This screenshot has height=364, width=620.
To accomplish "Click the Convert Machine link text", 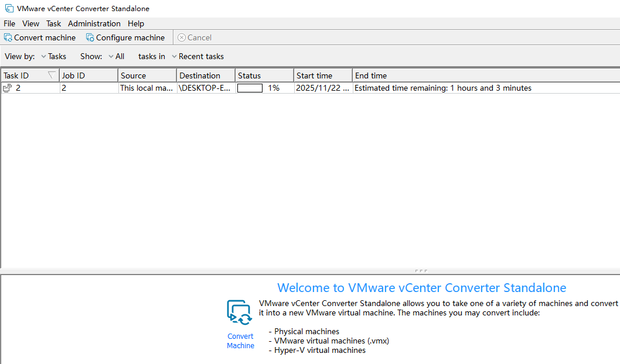I will (240, 341).
